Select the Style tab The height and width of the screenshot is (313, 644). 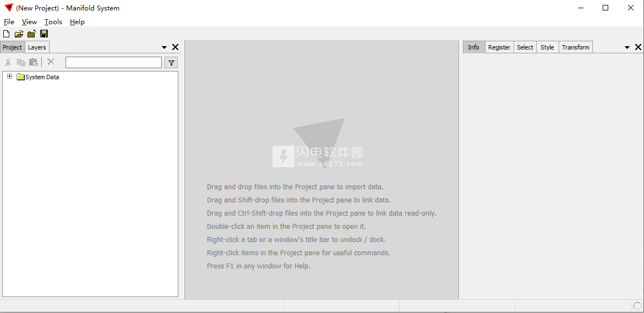point(547,47)
